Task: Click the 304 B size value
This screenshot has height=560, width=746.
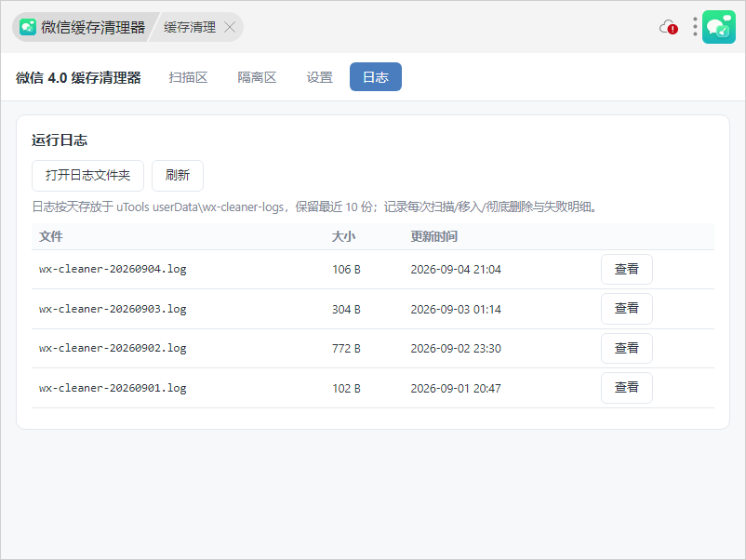Action: [x=346, y=310]
